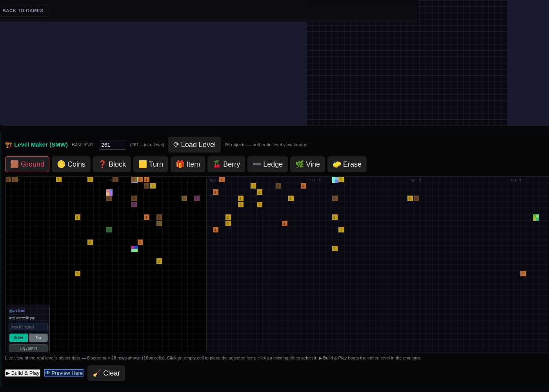Start Build & Play

pos(23,373)
